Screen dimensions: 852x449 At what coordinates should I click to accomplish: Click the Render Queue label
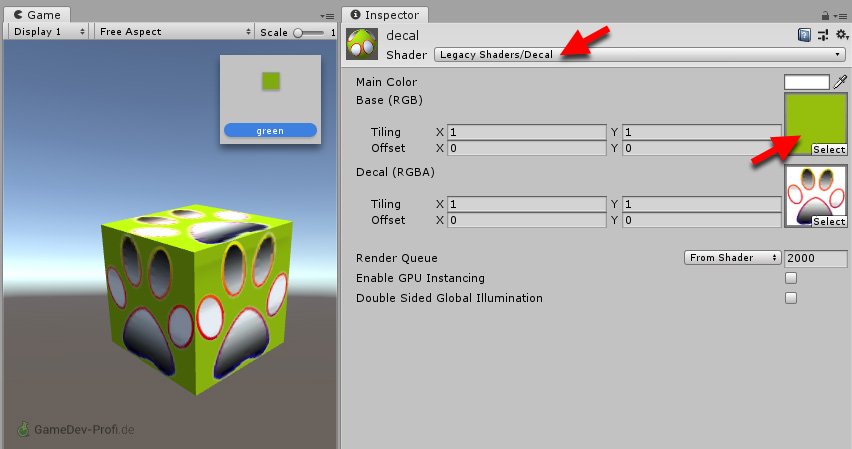[397, 258]
